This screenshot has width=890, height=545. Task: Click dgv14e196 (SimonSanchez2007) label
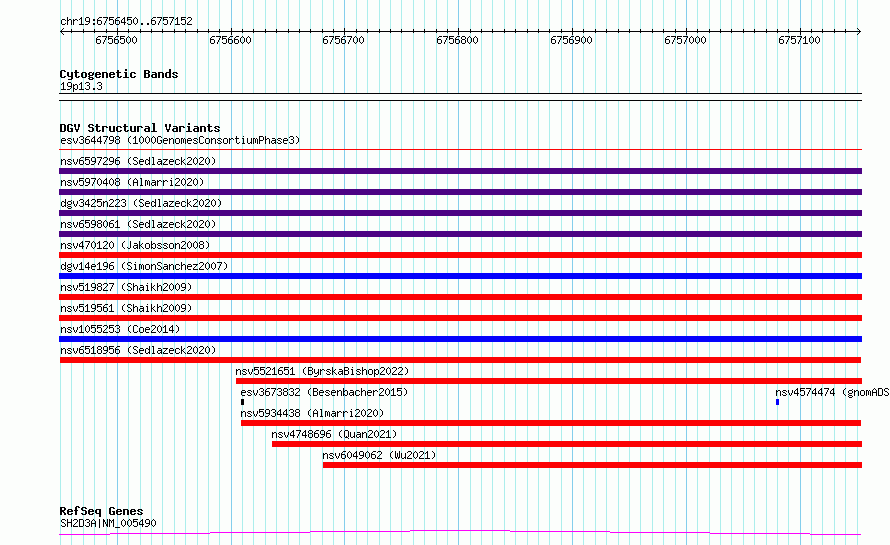click(x=144, y=266)
